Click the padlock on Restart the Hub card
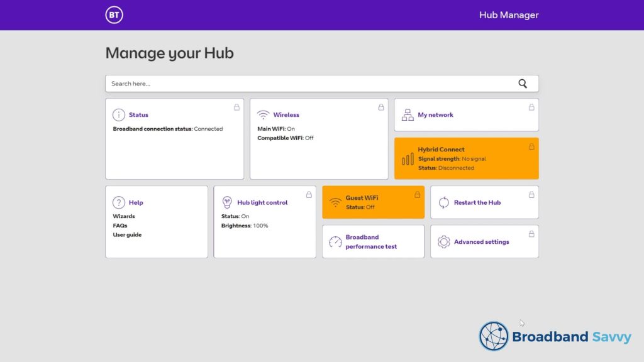Screen dimensions: 644x362 pos(531,195)
